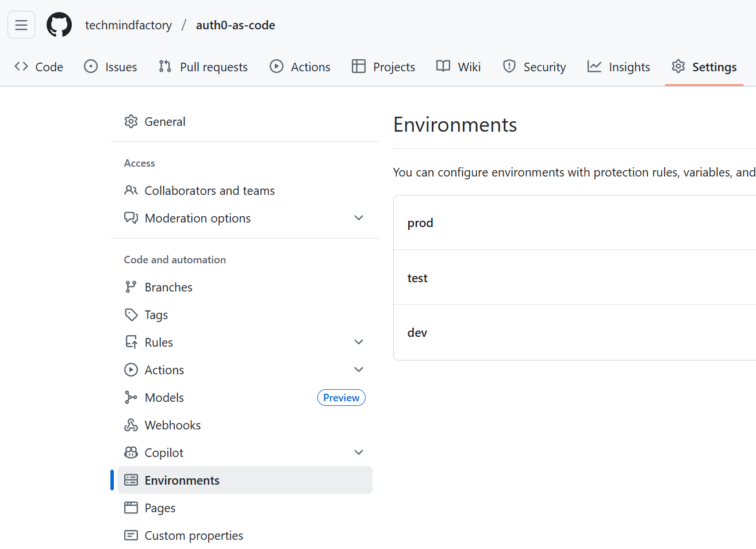Click the Custom properties icon
The width and height of the screenshot is (756, 549).
(131, 535)
